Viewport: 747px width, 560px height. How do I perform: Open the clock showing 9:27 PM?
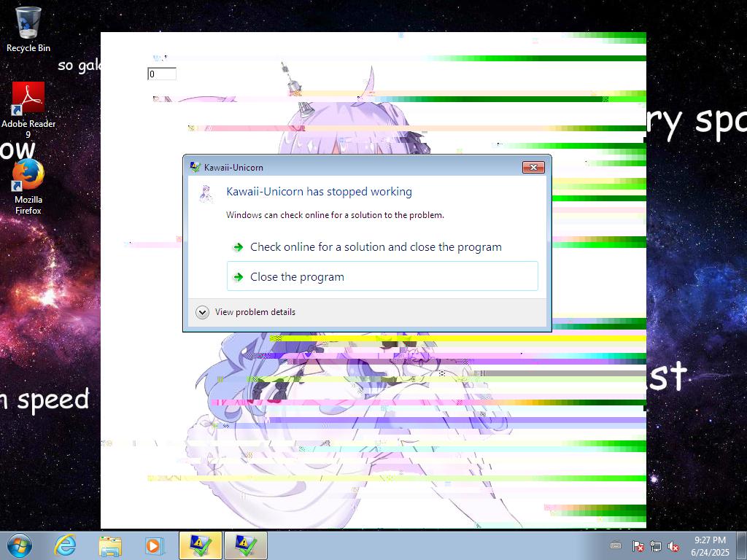(710, 546)
